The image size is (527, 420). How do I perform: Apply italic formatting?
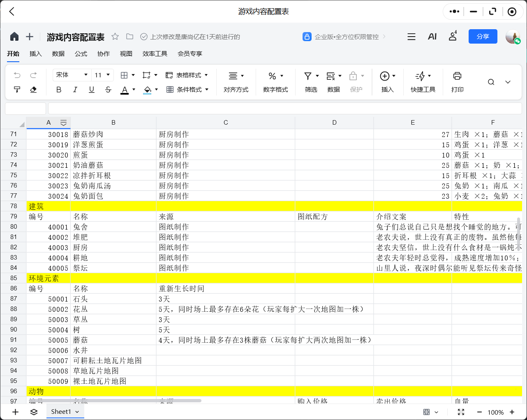(75, 89)
